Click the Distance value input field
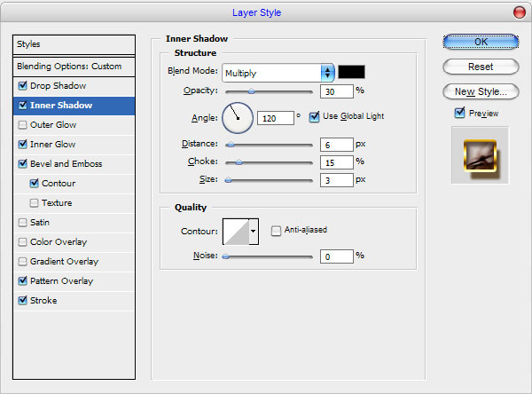Screen dimensions: 532x394 337,145
